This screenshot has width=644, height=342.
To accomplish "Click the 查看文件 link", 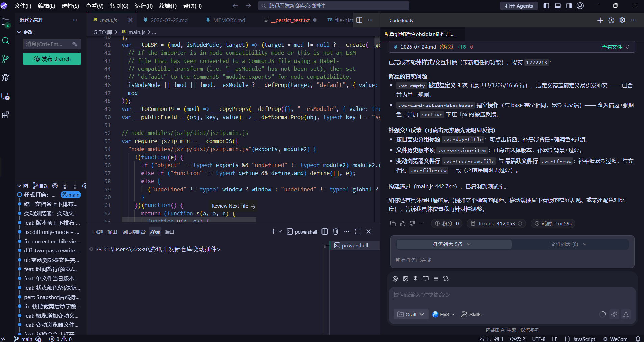I will coord(612,47).
